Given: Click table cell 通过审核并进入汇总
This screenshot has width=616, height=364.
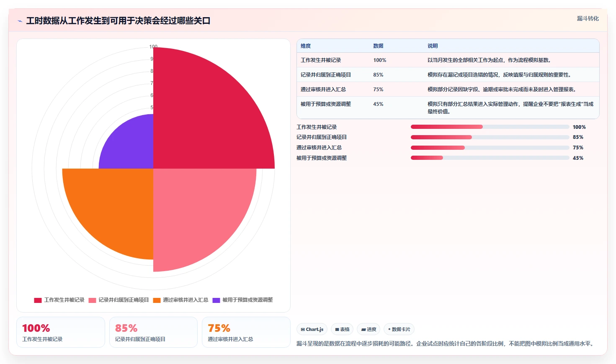Looking at the screenshot, I should tap(323, 90).
